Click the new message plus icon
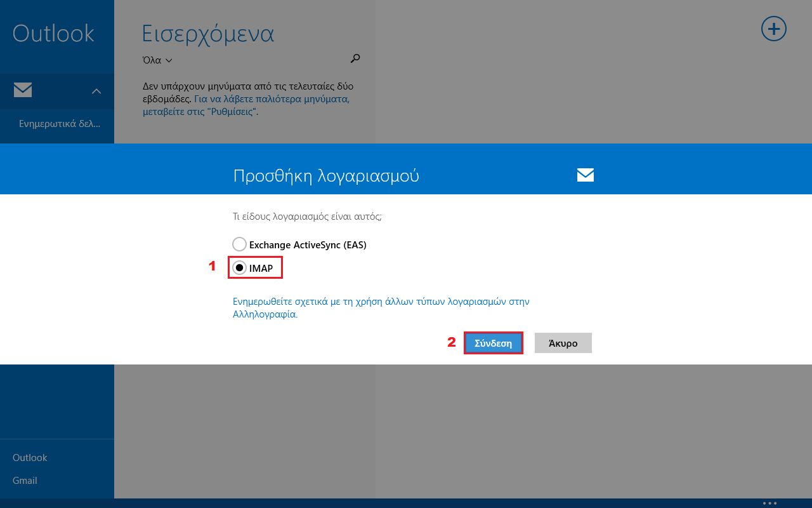The width and height of the screenshot is (812, 508). (x=773, y=29)
